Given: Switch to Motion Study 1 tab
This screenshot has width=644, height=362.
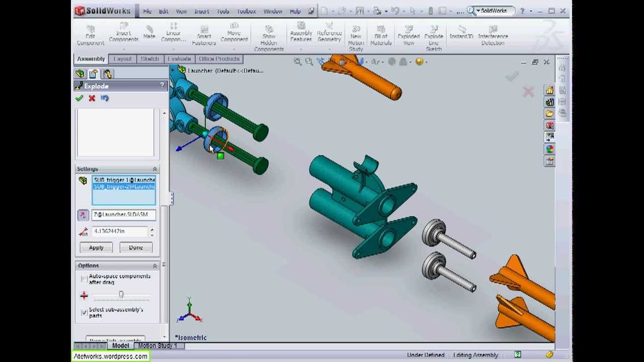Looking at the screenshot, I should click(x=157, y=346).
